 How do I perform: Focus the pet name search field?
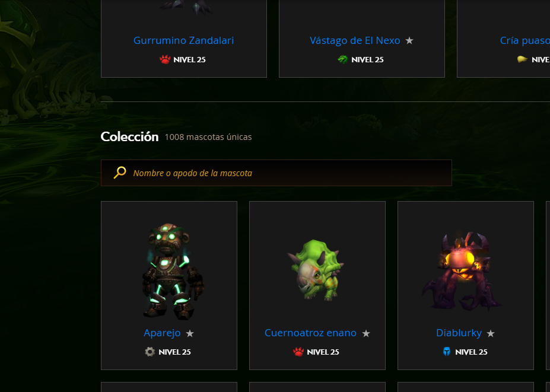[x=276, y=173]
